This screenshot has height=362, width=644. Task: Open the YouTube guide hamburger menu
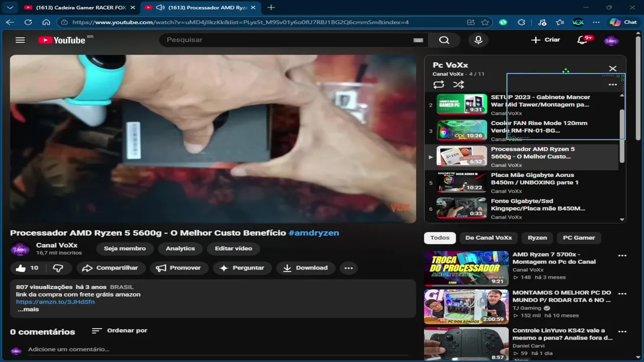point(20,40)
